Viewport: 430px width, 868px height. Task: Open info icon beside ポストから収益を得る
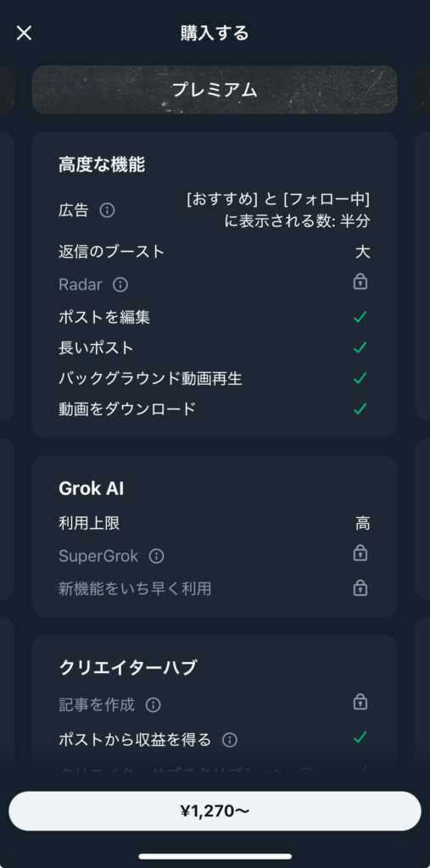[229, 740]
